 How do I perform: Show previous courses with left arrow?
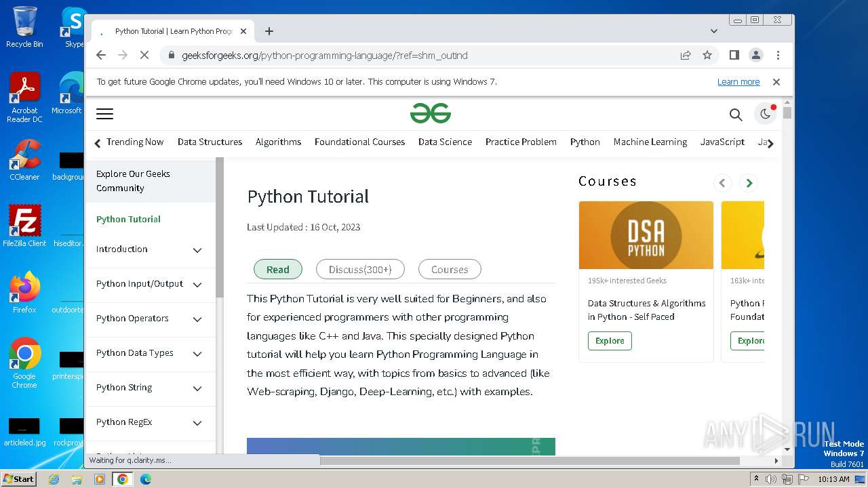(722, 183)
